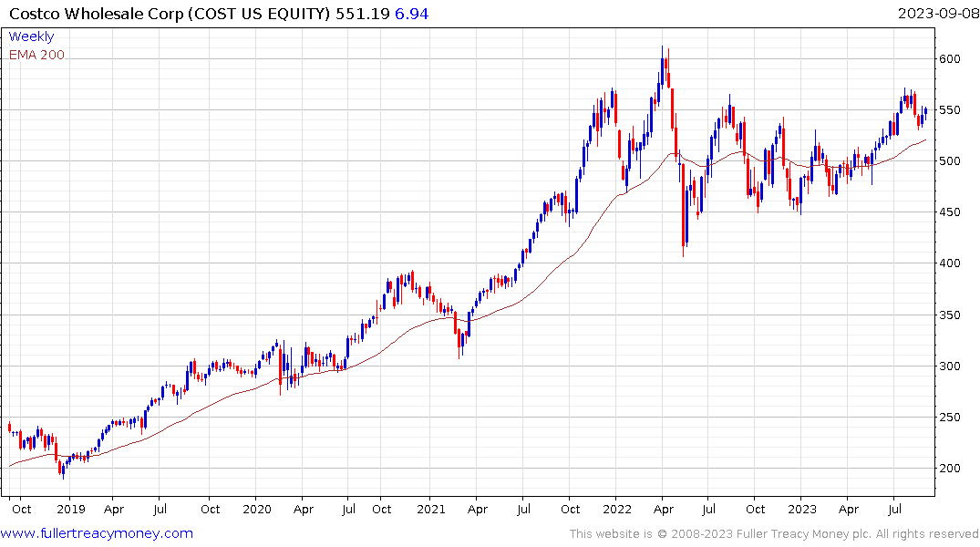The height and width of the screenshot is (547, 980).
Task: Click the 500 price axis label
Action: coord(949,161)
